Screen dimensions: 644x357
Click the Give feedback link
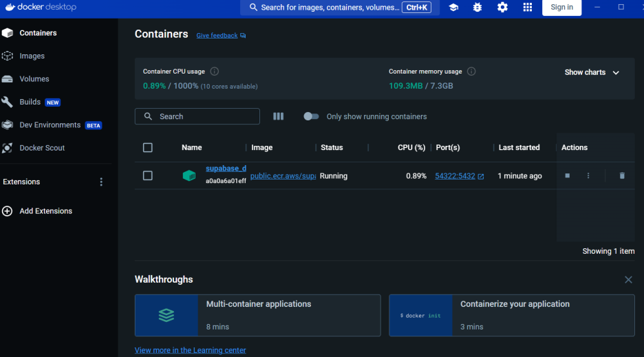click(217, 36)
